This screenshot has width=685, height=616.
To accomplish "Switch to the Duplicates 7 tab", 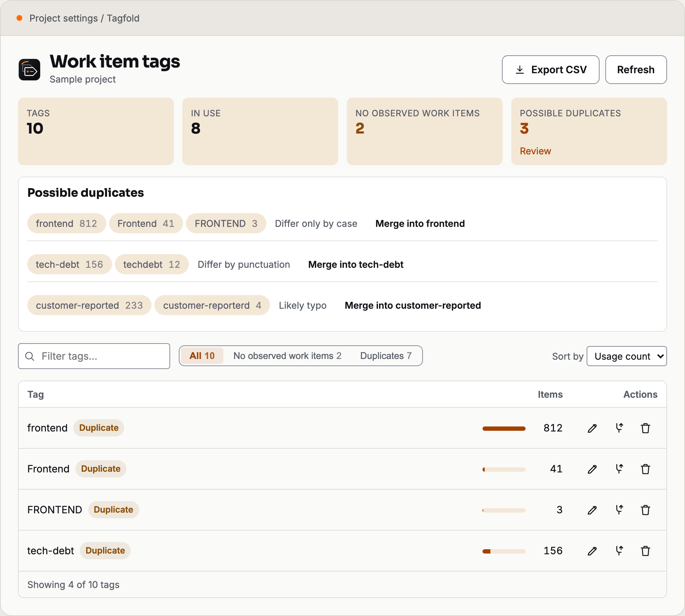I will pyautogui.click(x=386, y=356).
